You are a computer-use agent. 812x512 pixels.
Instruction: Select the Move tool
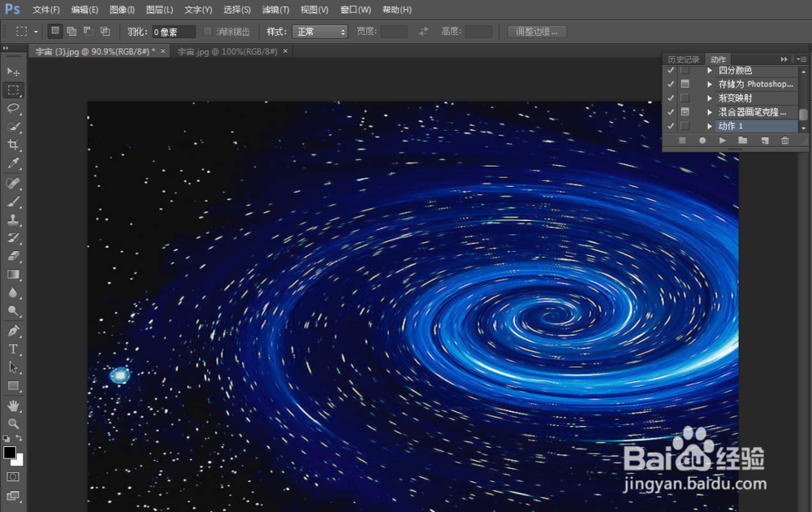tap(13, 71)
